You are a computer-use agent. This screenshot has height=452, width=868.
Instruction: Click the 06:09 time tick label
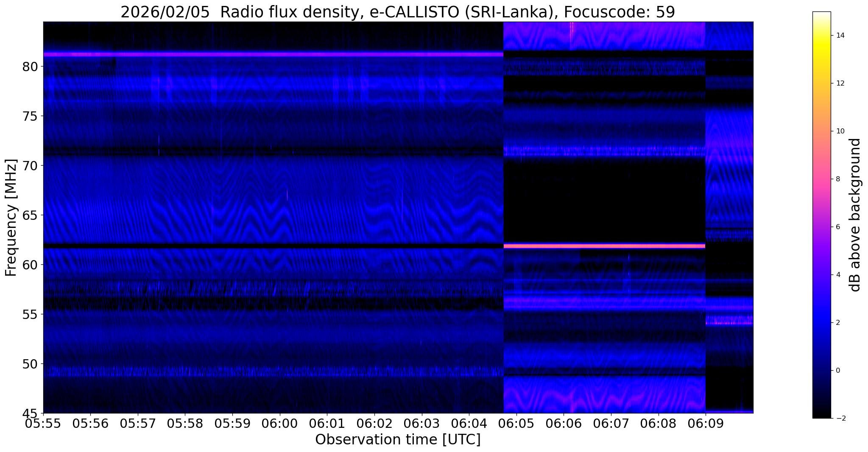tap(706, 424)
